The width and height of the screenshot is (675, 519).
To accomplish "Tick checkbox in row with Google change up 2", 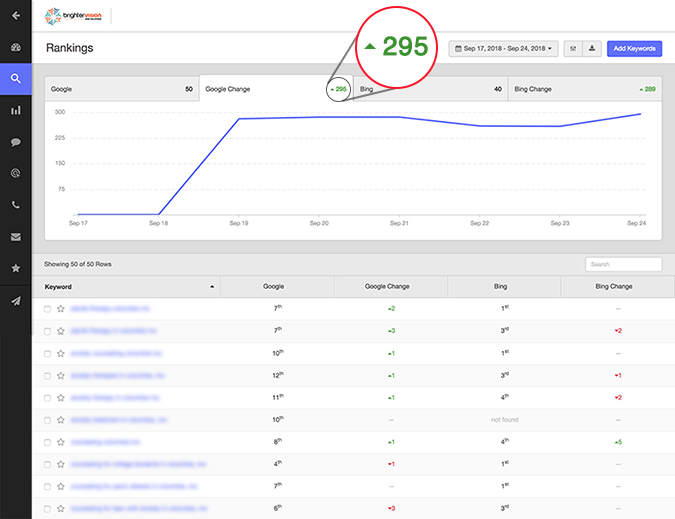I will click(47, 309).
